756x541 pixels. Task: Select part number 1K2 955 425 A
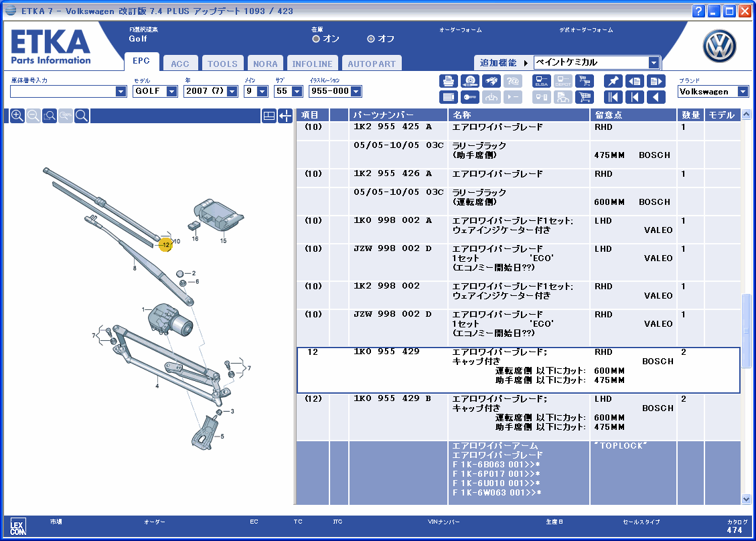click(x=392, y=127)
